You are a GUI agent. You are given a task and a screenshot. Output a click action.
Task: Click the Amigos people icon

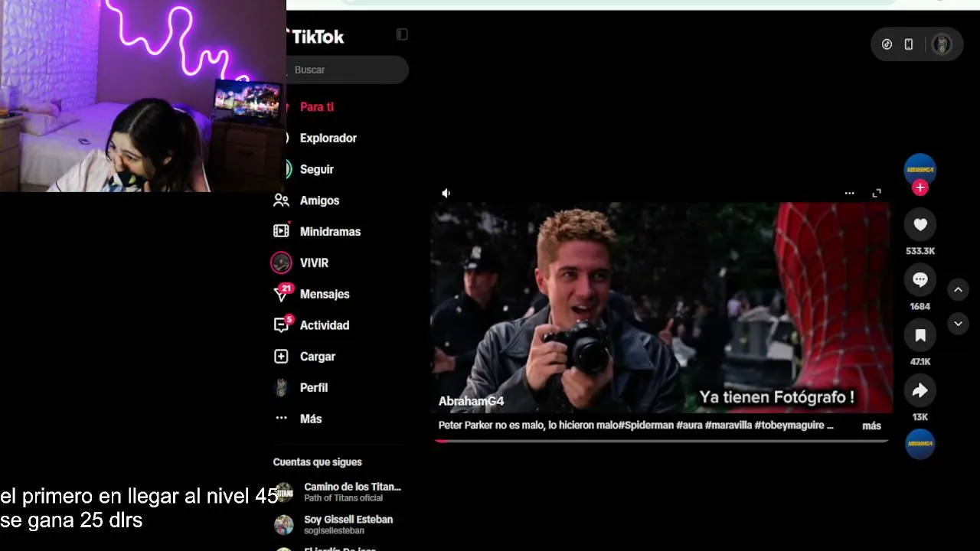[281, 201]
